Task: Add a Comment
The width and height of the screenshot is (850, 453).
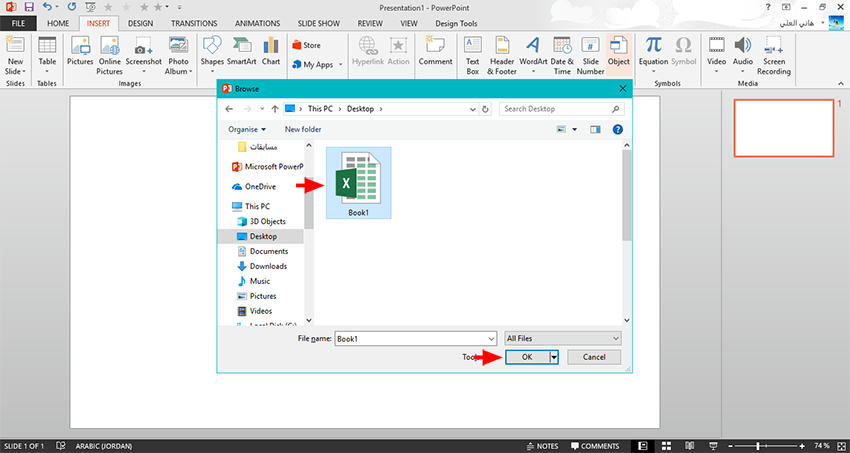Action: pyautogui.click(x=435, y=51)
